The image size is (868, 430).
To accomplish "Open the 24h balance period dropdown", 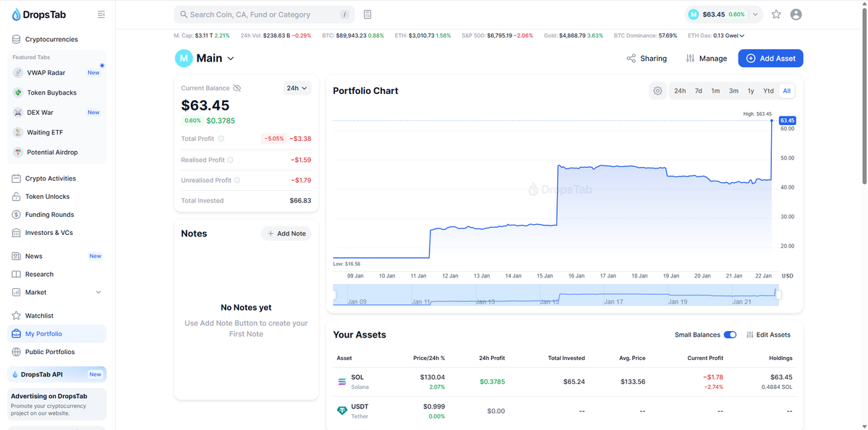I will [297, 88].
